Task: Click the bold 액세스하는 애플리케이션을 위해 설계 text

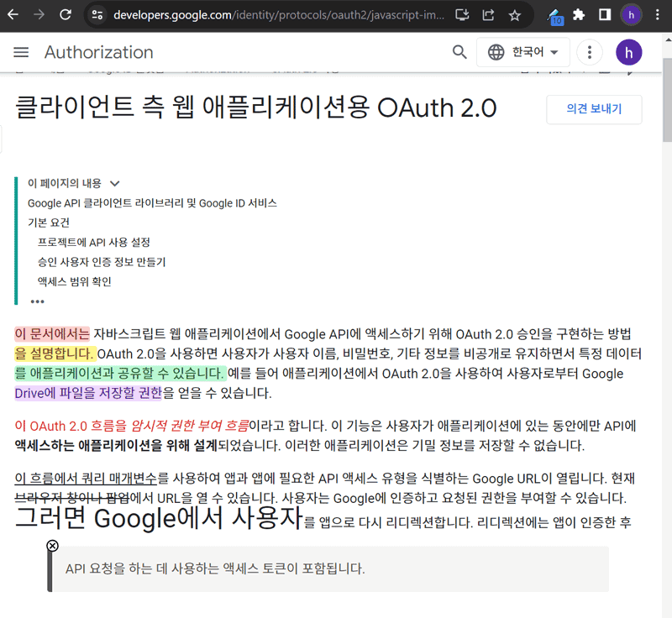Action: click(116, 446)
